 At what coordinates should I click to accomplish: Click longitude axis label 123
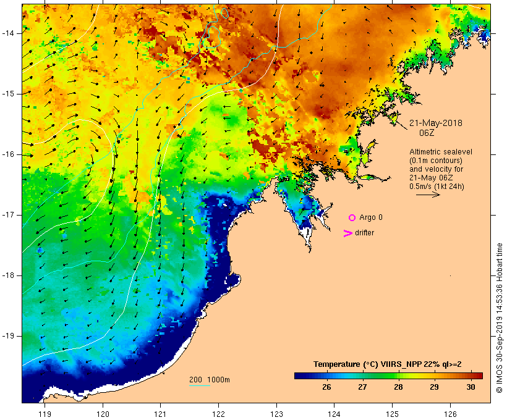pyautogui.click(x=276, y=414)
